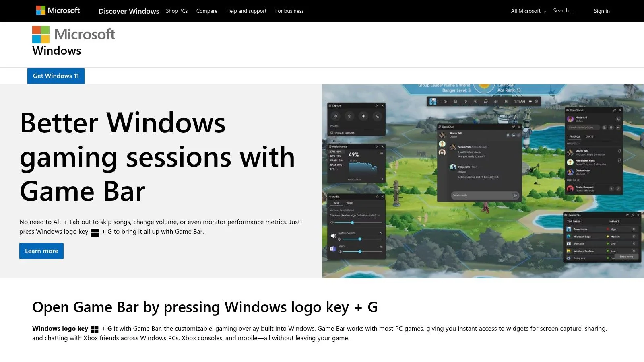The height and width of the screenshot is (362, 644).
Task: Pin the Resources widget in the image
Action: (633, 215)
